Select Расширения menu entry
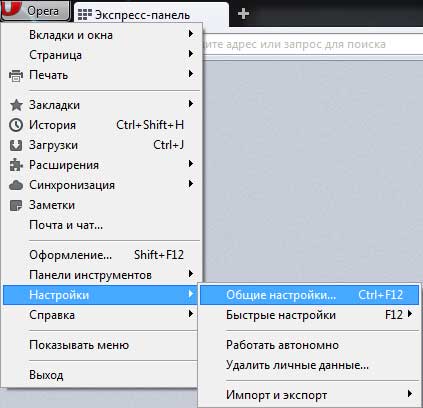 coord(102,165)
